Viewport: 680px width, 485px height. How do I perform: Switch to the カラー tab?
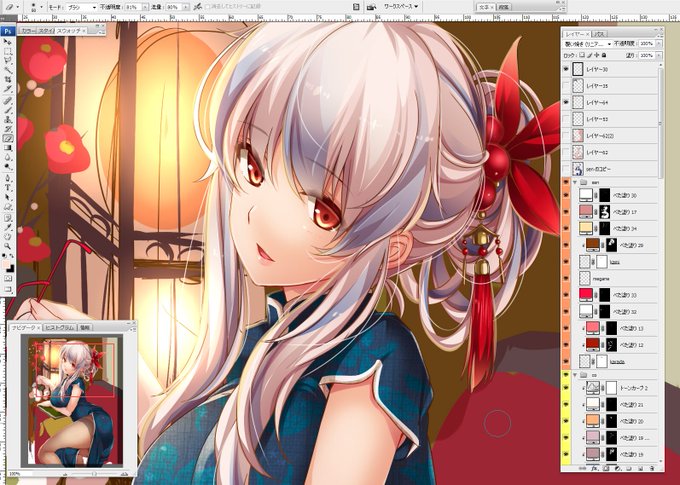coord(28,31)
